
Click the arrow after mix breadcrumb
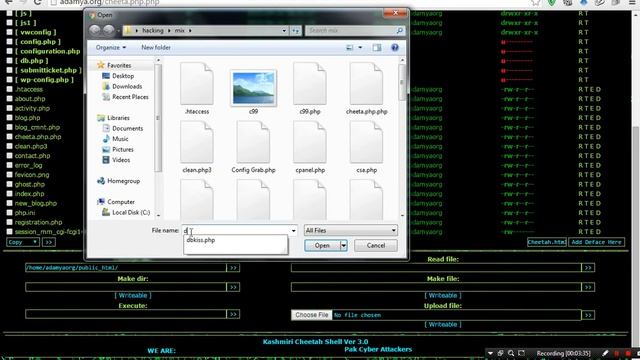click(190, 31)
